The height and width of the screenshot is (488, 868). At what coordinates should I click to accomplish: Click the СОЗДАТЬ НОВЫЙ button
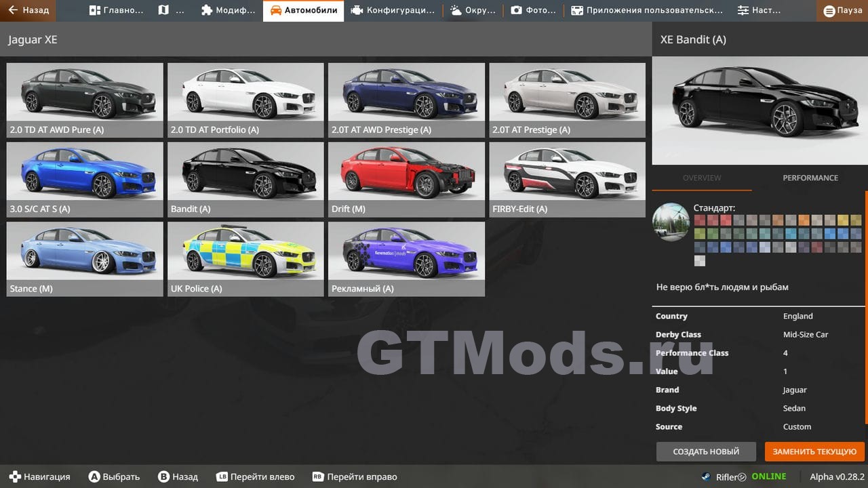pyautogui.click(x=706, y=451)
